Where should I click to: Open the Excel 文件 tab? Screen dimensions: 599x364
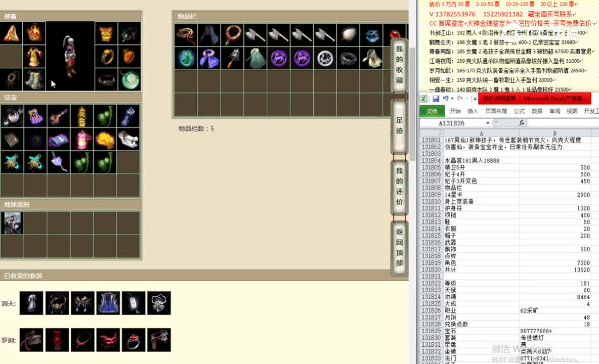(x=432, y=111)
